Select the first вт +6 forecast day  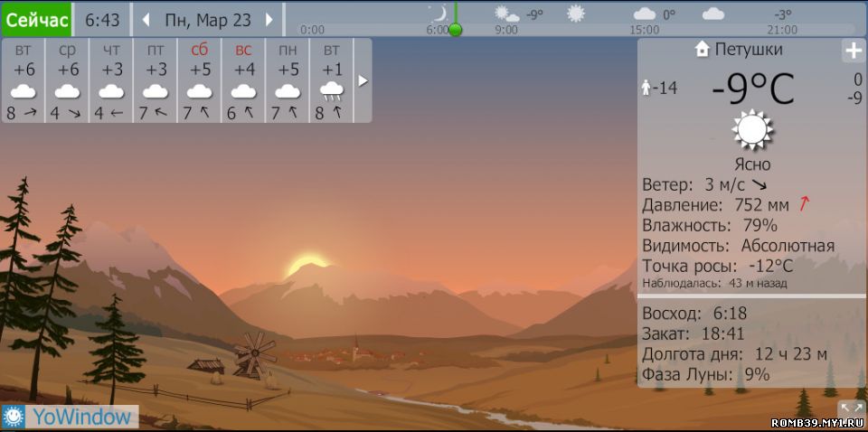(x=24, y=80)
